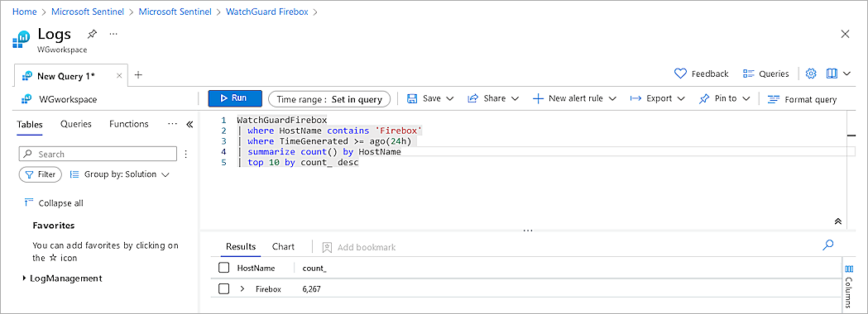Create a New alert rule
The height and width of the screenshot is (314, 868).
tap(574, 98)
